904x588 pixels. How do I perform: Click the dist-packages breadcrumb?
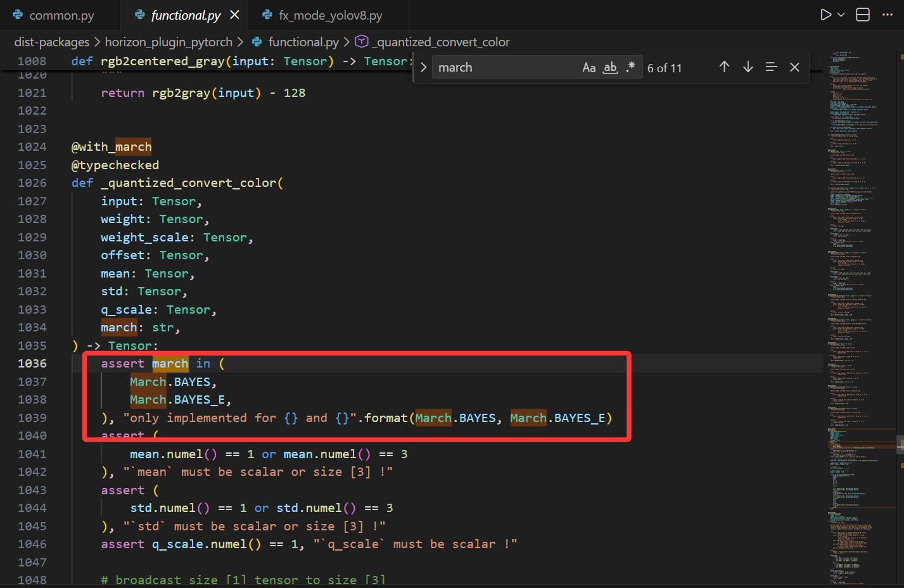click(x=52, y=42)
